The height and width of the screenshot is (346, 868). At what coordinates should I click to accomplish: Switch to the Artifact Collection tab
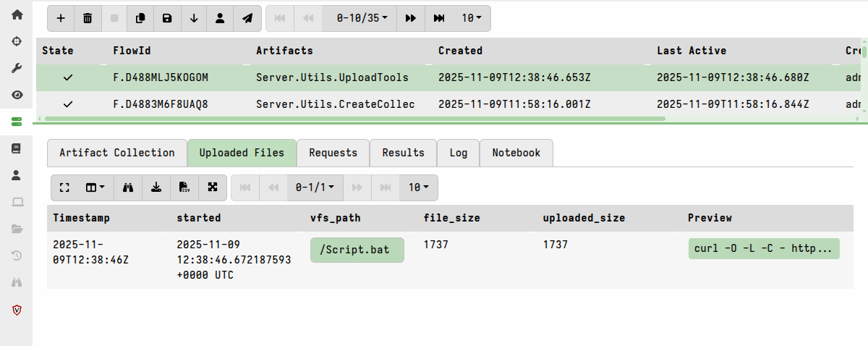point(117,153)
